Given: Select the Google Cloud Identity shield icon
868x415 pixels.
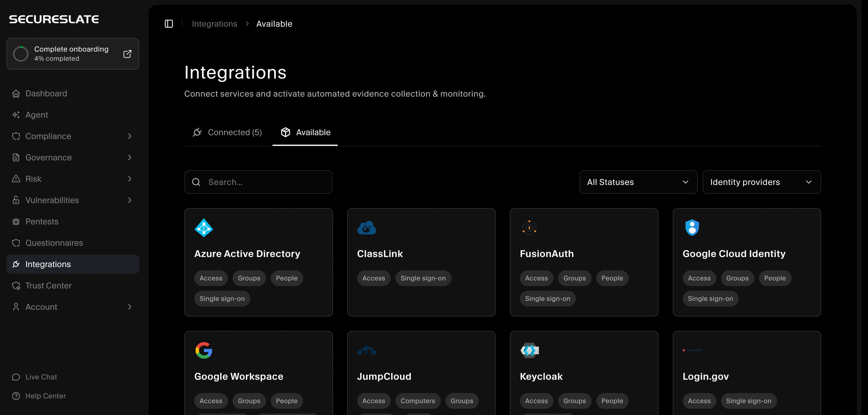Looking at the screenshot, I should click(692, 228).
